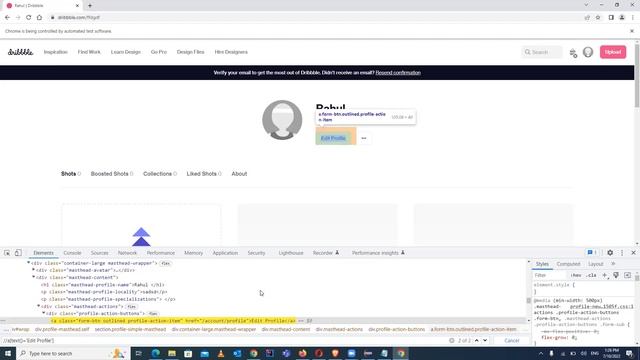
Task: Add a new style rule plus icon
Action: click(604, 275)
